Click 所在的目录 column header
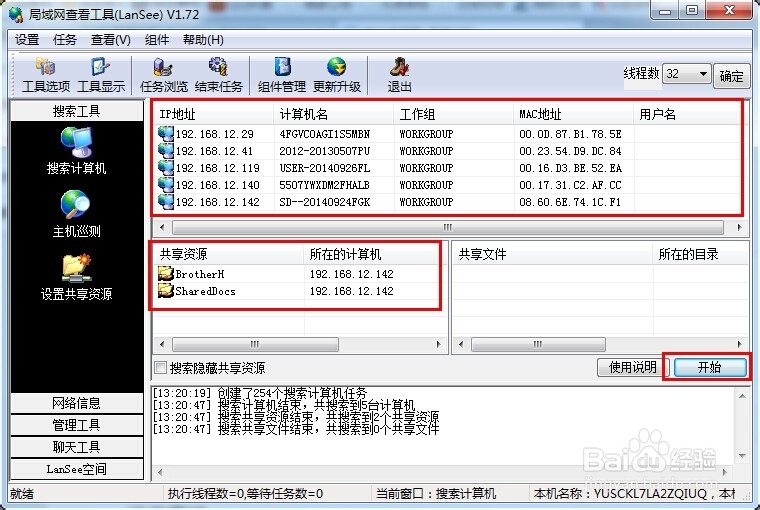Image resolution: width=760 pixels, height=510 pixels. [x=701, y=254]
